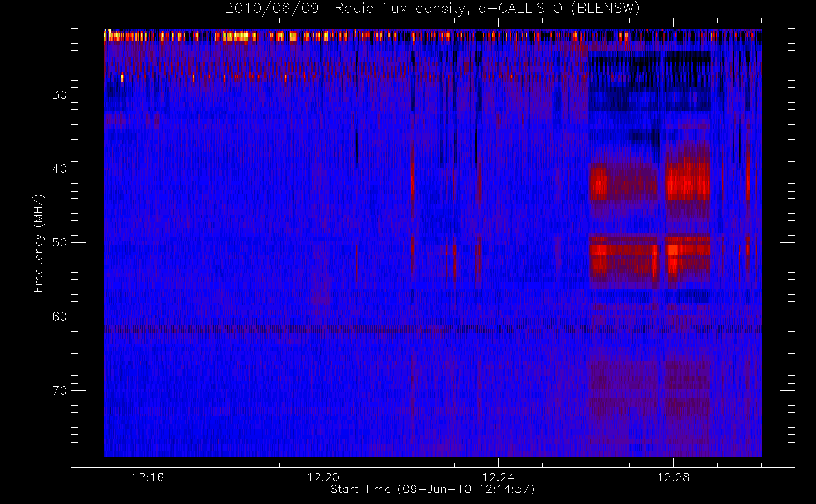Click the date '2010/06/09' in the title

pos(272,9)
